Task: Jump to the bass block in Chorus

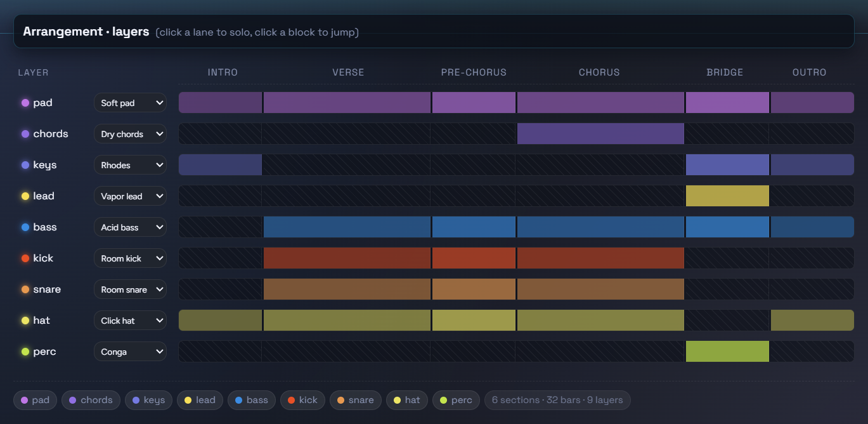Action: pos(600,227)
